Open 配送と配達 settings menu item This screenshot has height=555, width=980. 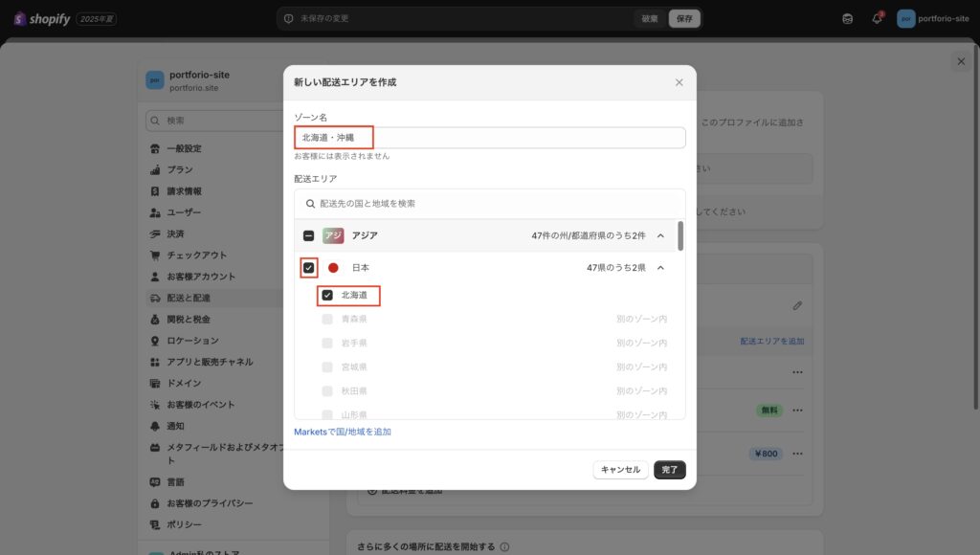tap(189, 298)
